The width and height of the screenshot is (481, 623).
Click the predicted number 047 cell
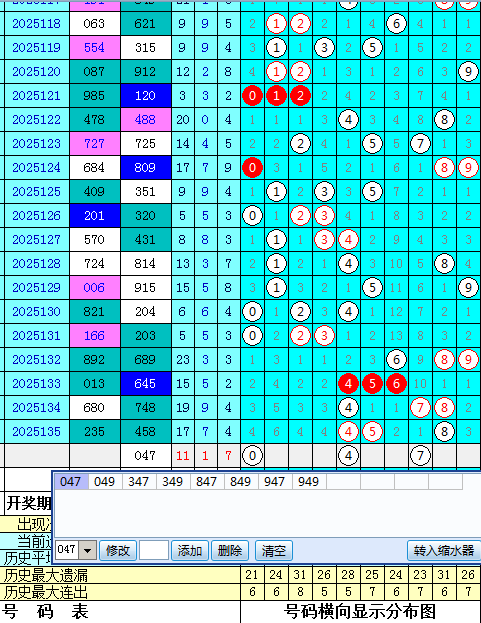click(145, 455)
